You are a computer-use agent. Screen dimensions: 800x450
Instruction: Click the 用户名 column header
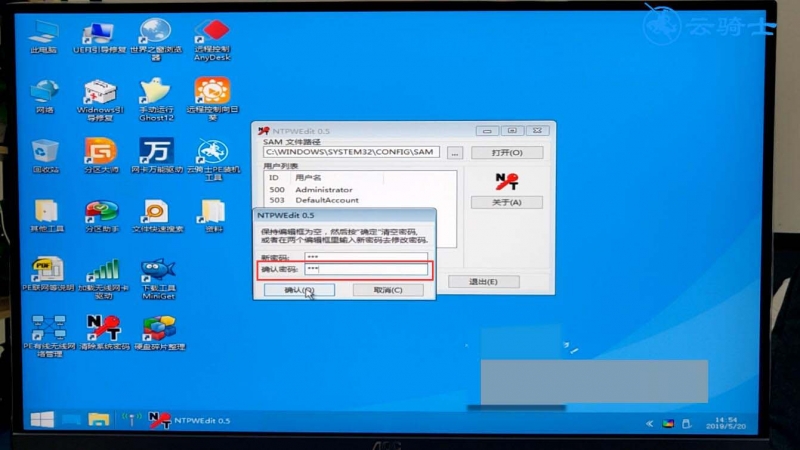(337, 178)
